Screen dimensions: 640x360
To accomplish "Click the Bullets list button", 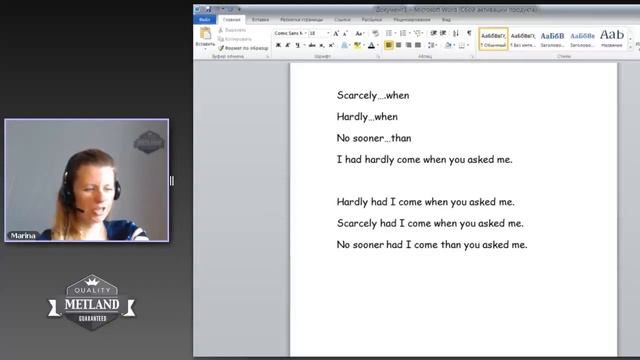I will tap(389, 33).
